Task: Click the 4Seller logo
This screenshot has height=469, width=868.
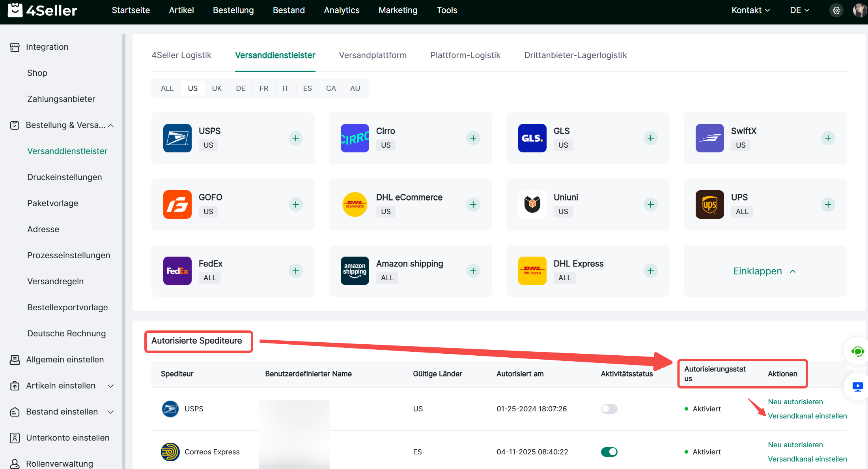Action: click(x=43, y=10)
